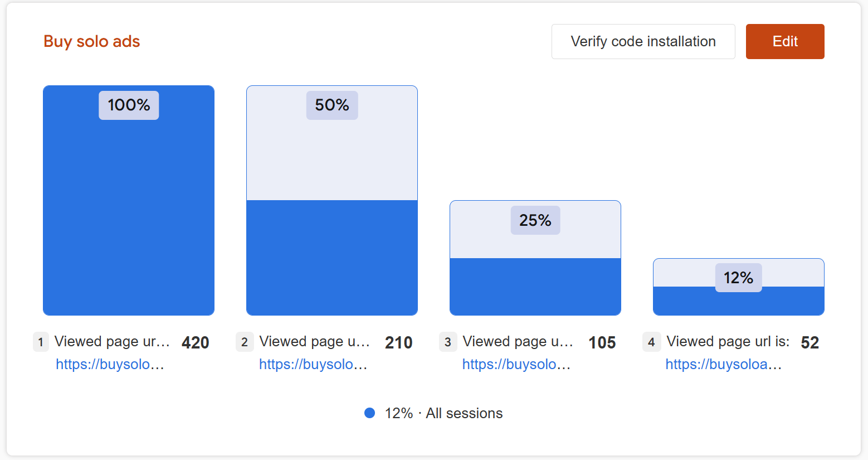This screenshot has height=460, width=868.
Task: Open the Buy solo ads funnel title
Action: point(92,41)
